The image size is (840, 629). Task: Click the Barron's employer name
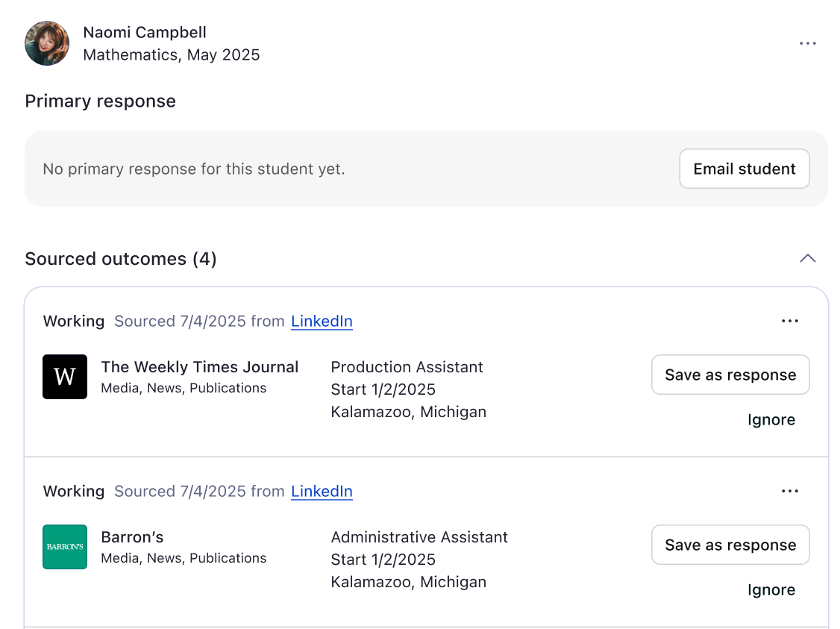click(132, 536)
